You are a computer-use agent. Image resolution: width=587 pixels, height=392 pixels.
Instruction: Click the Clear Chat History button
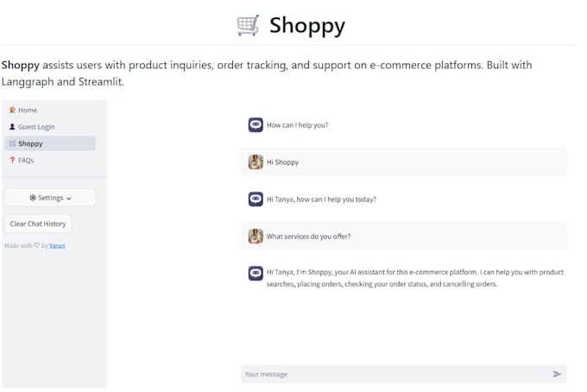coord(38,224)
